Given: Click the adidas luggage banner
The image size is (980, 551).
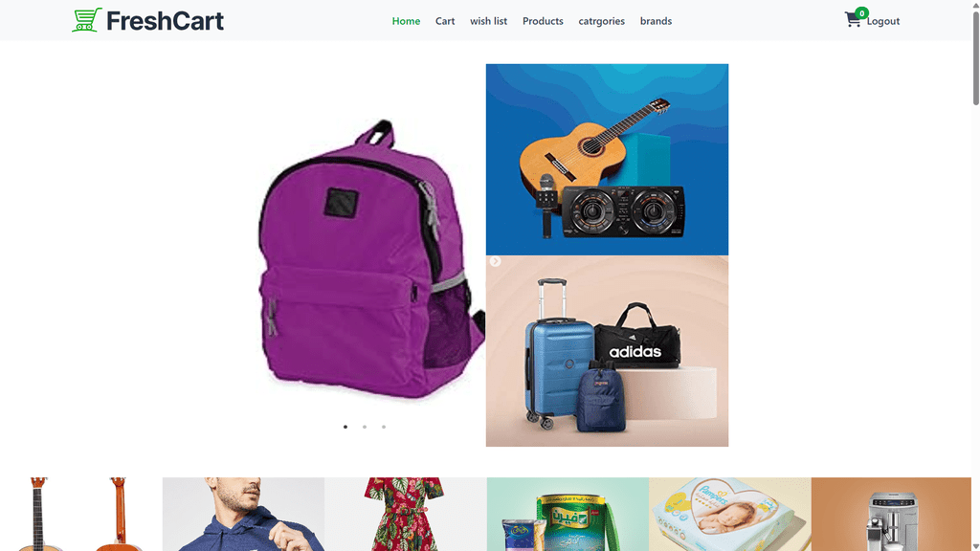Looking at the screenshot, I should (x=607, y=351).
